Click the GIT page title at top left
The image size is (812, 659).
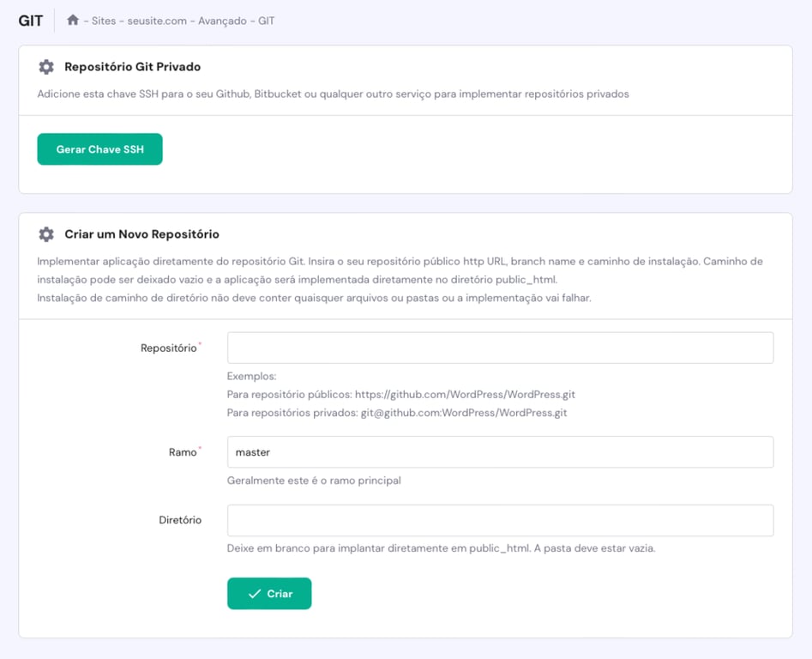click(30, 20)
